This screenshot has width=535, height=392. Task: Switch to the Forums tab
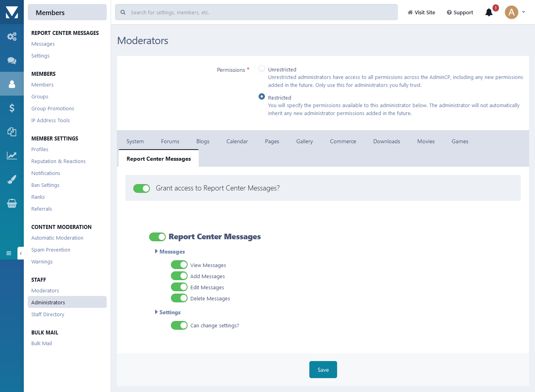170,142
